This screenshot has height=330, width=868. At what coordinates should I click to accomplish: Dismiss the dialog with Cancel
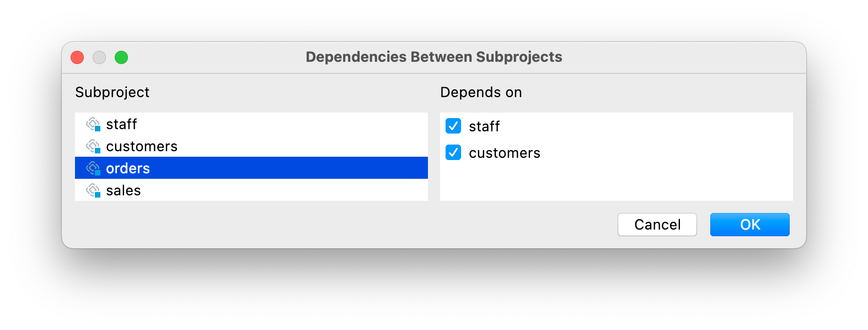point(657,225)
